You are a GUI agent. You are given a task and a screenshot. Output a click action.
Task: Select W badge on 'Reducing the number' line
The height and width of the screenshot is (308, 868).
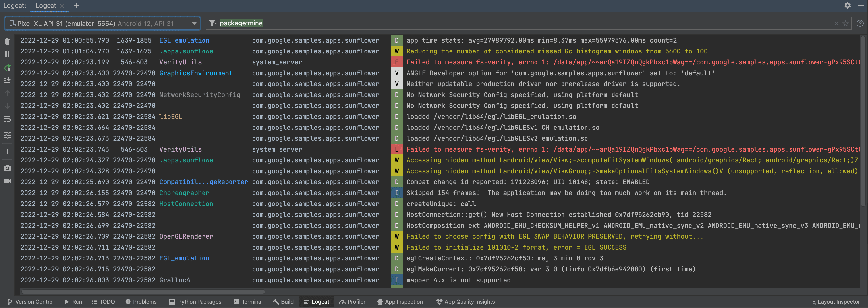(397, 51)
